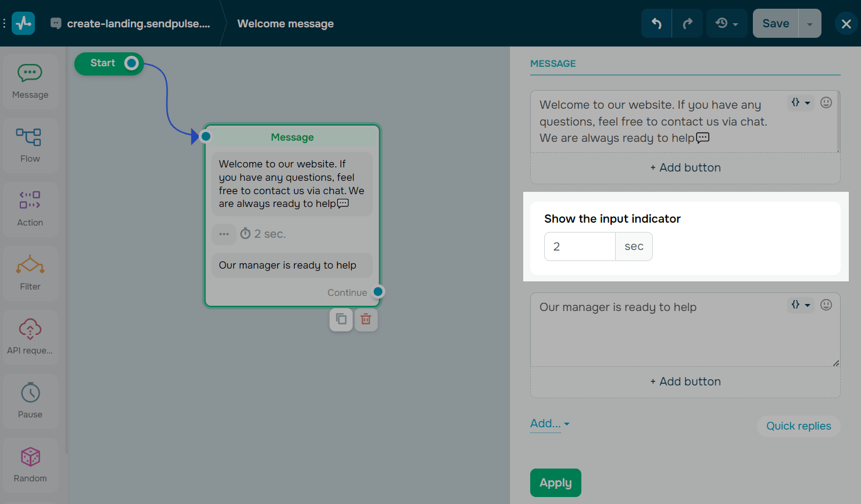The width and height of the screenshot is (861, 504).
Task: Open the undo action icon
Action: pos(656,23)
